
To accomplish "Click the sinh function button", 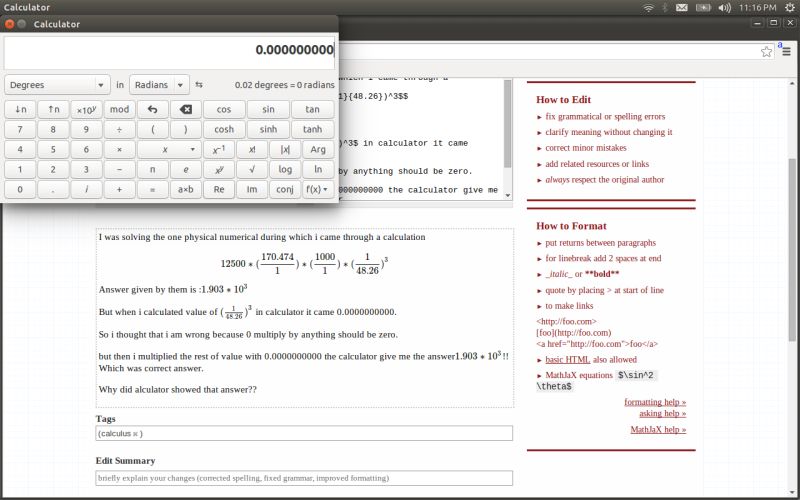I will click(x=268, y=130).
